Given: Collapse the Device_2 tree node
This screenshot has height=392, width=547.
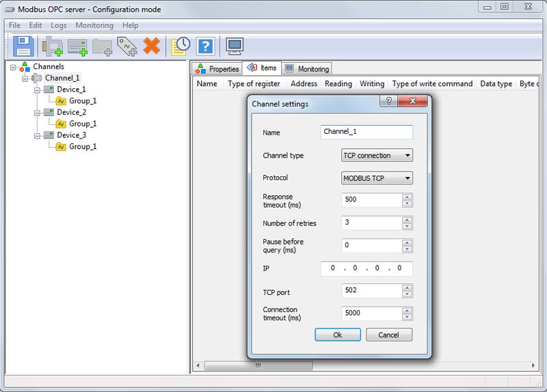Looking at the screenshot, I should [x=37, y=113].
